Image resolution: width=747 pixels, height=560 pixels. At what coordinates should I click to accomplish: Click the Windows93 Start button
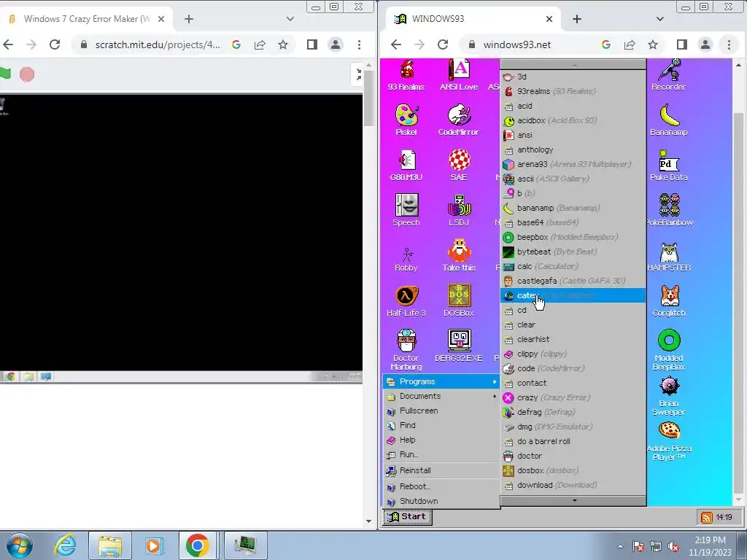click(407, 517)
